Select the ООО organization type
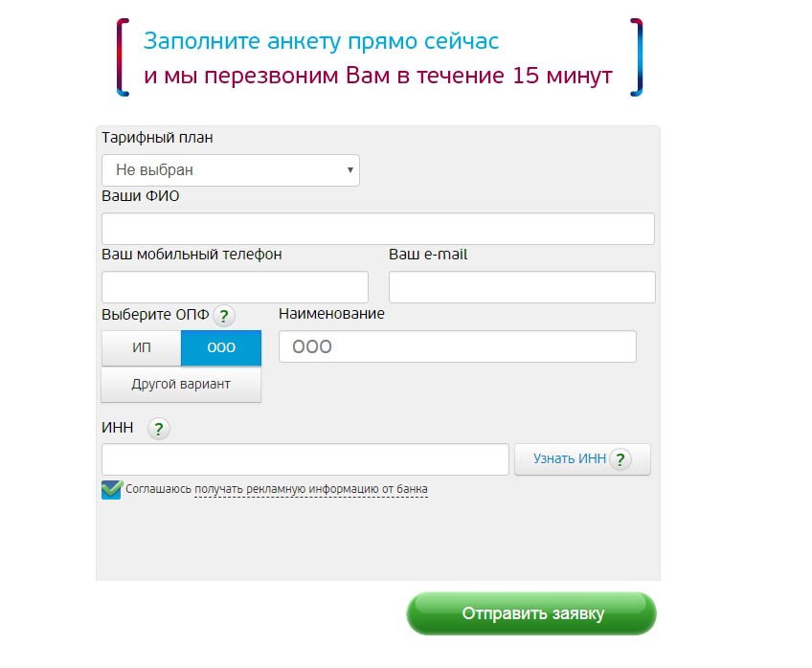This screenshot has width=812, height=668. [x=221, y=348]
